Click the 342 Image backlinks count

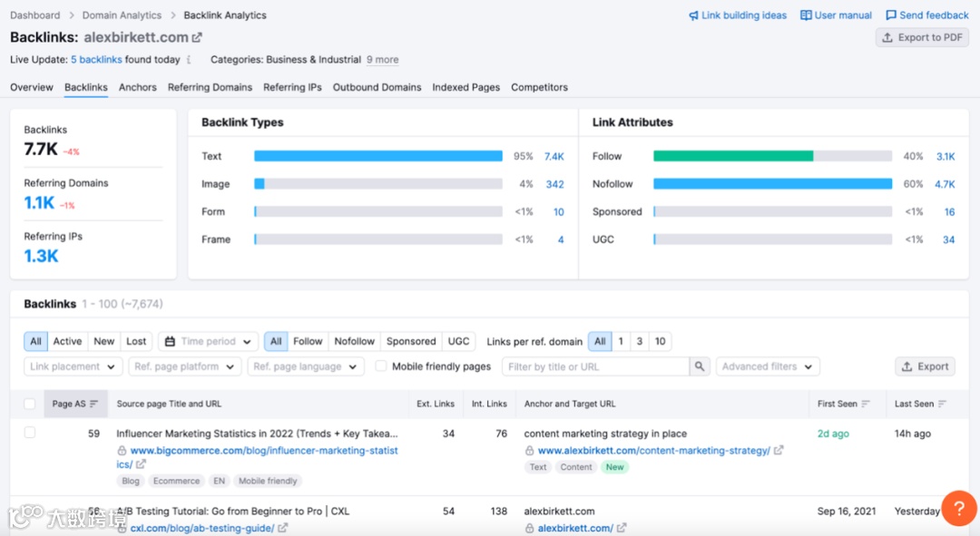coord(555,184)
